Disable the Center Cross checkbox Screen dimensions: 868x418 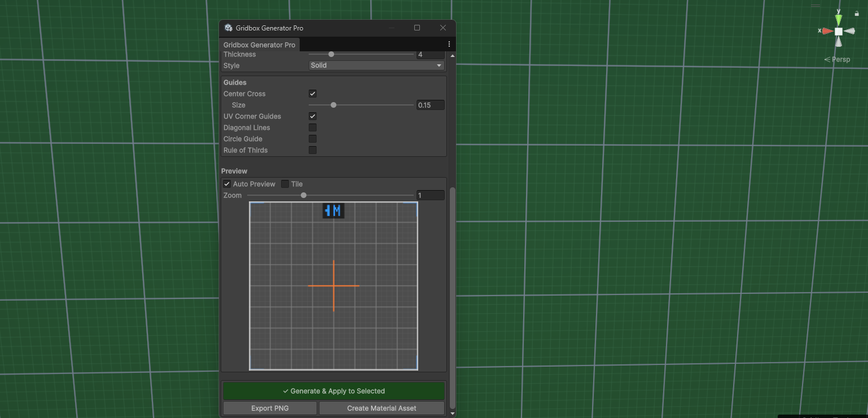click(313, 94)
